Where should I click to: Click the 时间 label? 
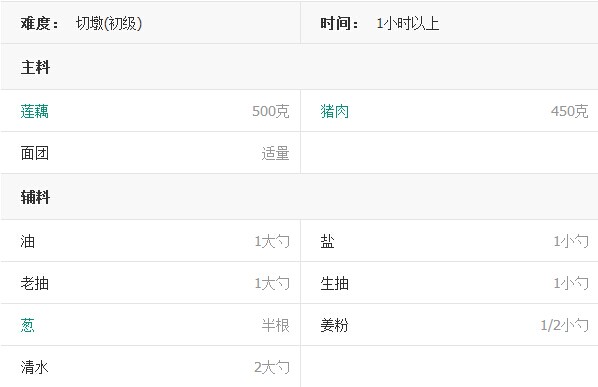coord(339,24)
